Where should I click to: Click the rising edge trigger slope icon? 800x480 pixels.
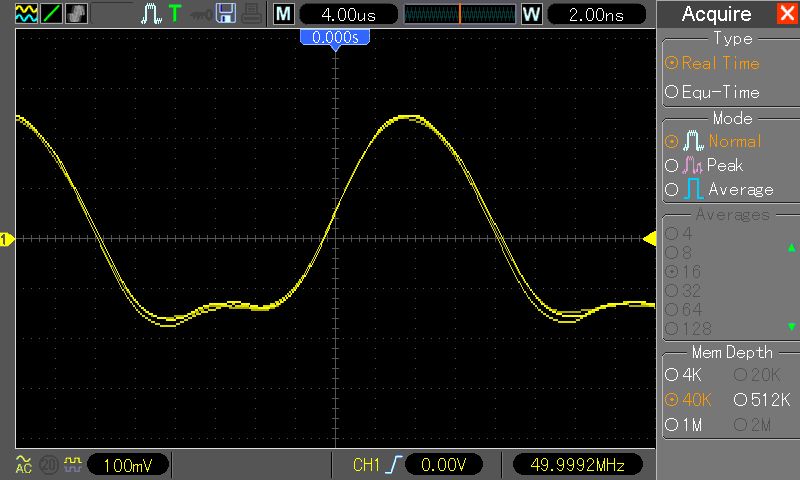click(393, 465)
